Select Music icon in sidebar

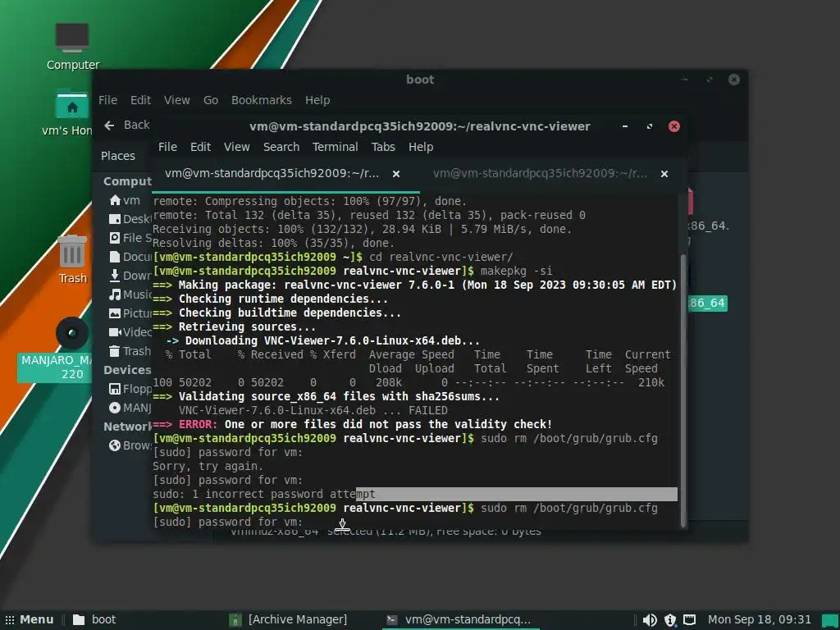click(115, 294)
